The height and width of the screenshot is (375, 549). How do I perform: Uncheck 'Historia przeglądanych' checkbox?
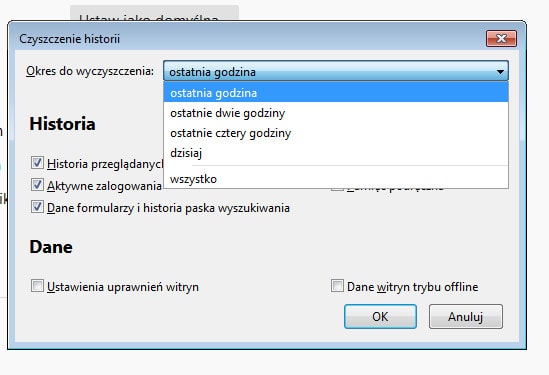pos(37,163)
